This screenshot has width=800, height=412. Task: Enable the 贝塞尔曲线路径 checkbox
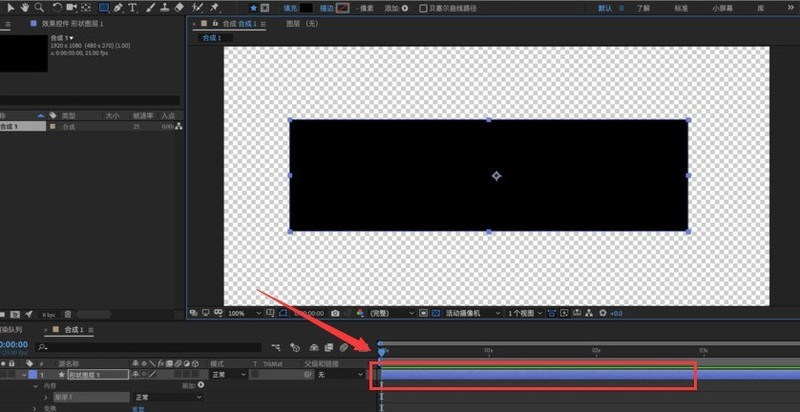click(x=423, y=8)
